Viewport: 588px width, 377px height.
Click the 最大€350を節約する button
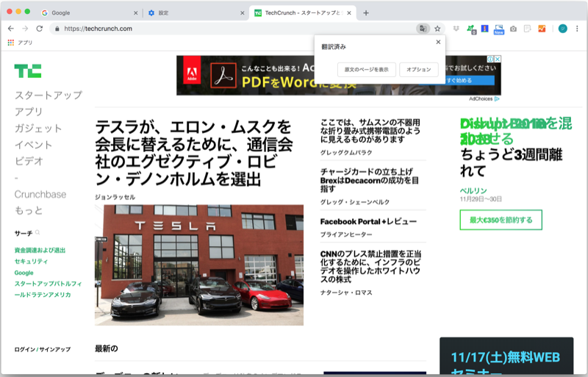(x=501, y=220)
